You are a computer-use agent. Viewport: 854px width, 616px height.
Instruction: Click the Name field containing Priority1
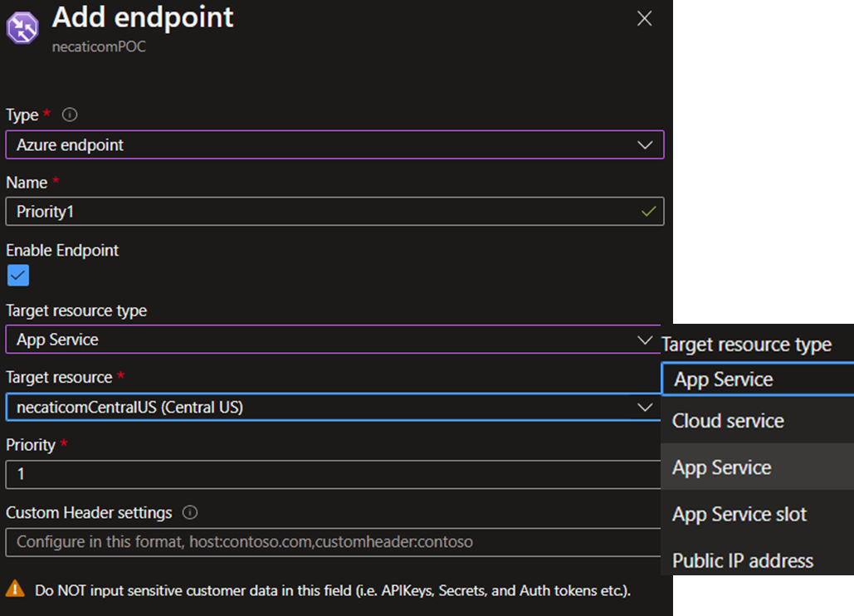(x=334, y=212)
